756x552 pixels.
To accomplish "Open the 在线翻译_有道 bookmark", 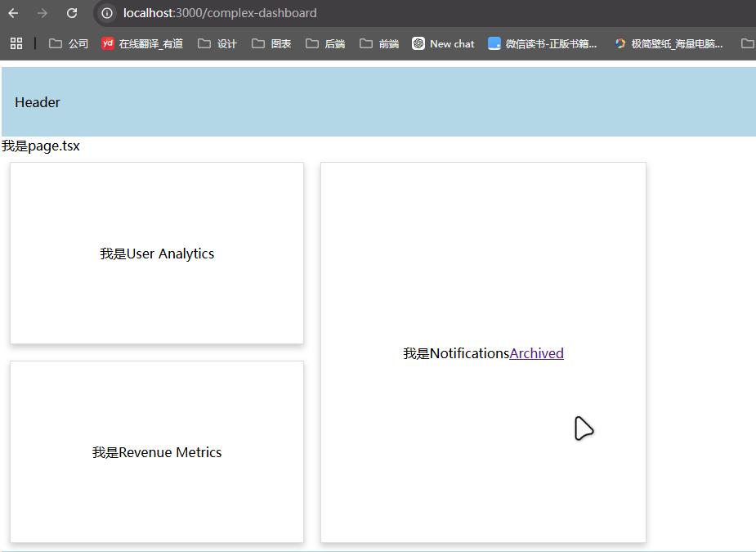I will point(142,43).
